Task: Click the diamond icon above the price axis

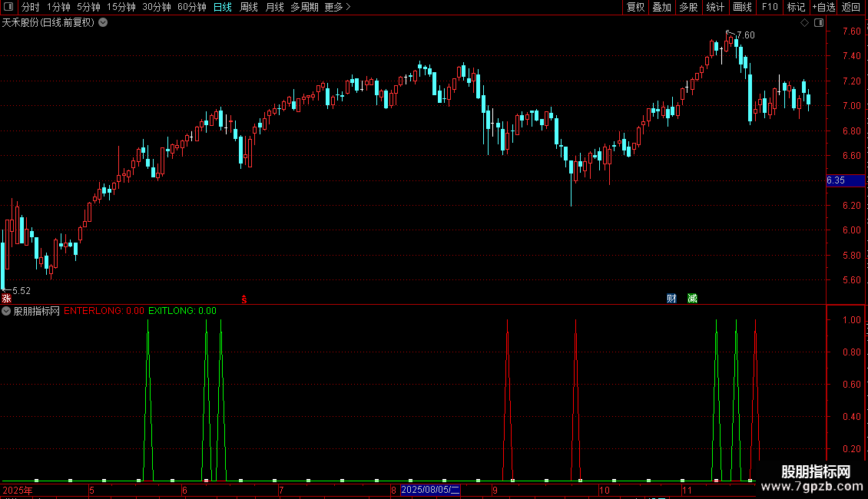Action: (804, 23)
